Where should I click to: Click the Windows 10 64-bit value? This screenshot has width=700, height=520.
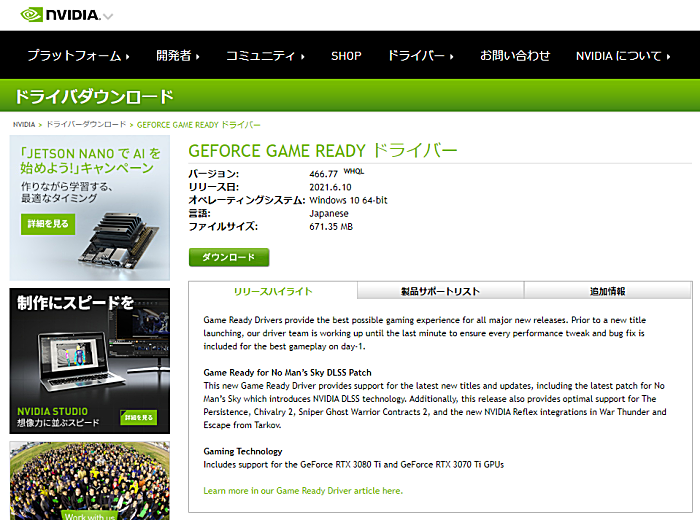pos(348,200)
